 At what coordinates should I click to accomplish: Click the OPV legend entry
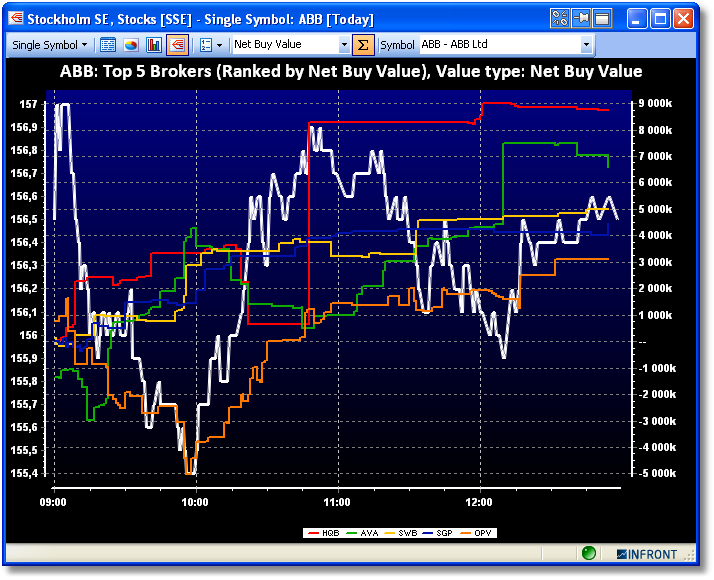(x=476, y=533)
